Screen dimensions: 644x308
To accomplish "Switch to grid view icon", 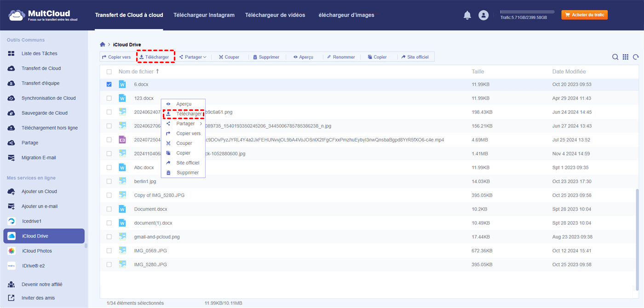I will click(x=626, y=57).
